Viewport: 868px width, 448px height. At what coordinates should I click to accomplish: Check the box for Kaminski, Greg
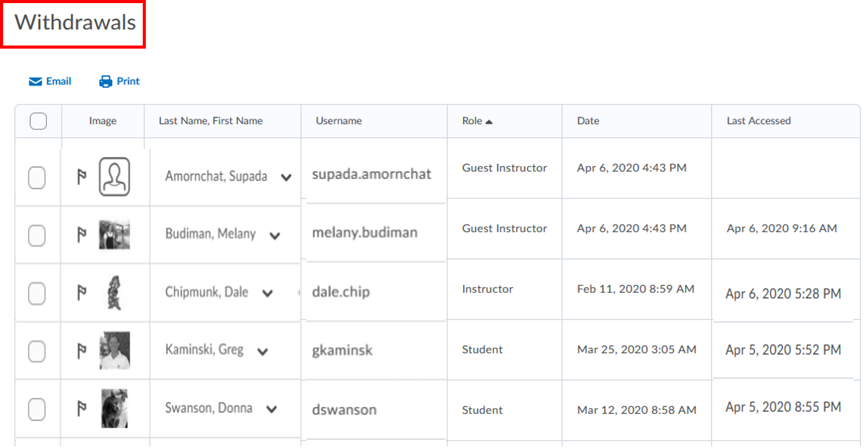pyautogui.click(x=37, y=351)
